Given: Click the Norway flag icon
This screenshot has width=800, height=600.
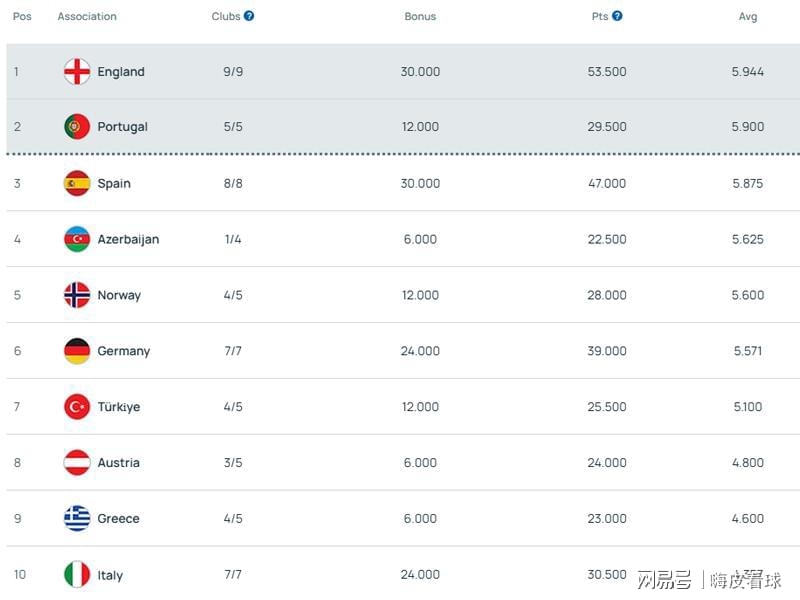Looking at the screenshot, I should pos(77,295).
